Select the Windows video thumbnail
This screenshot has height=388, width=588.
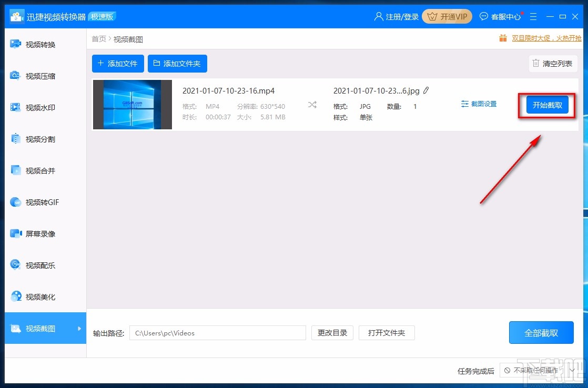point(132,104)
